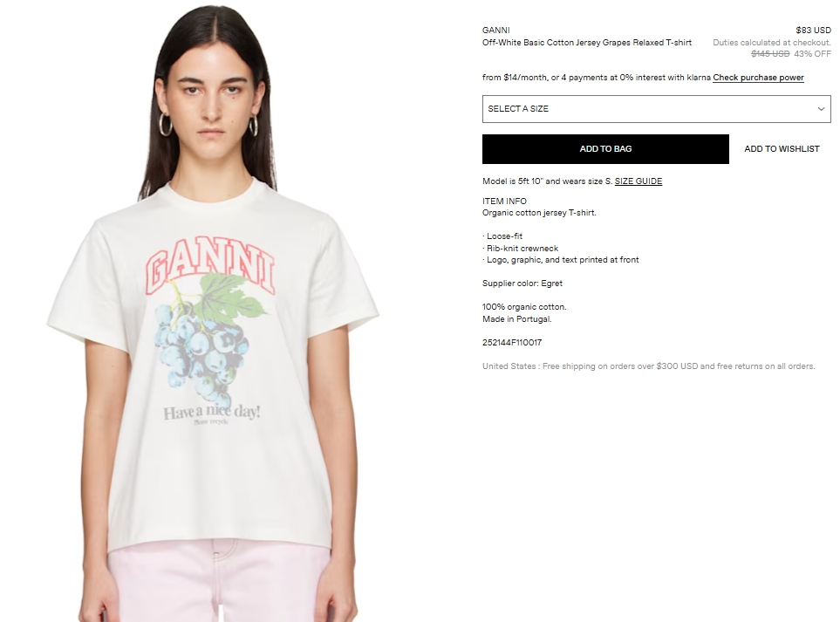Click the product title Off-White Basic Cotton Jersey
This screenshot has width=840, height=622.
(x=587, y=43)
